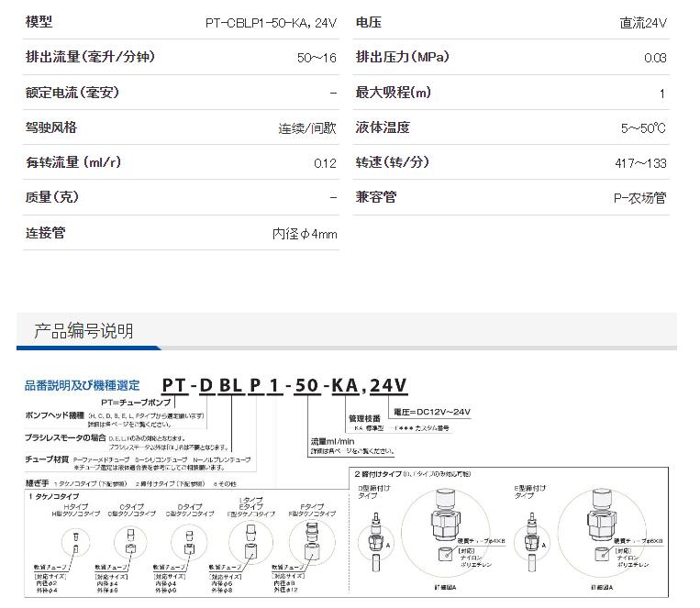Select the value 内径φ4mm
This screenshot has height=608, width=700.
[x=305, y=234]
